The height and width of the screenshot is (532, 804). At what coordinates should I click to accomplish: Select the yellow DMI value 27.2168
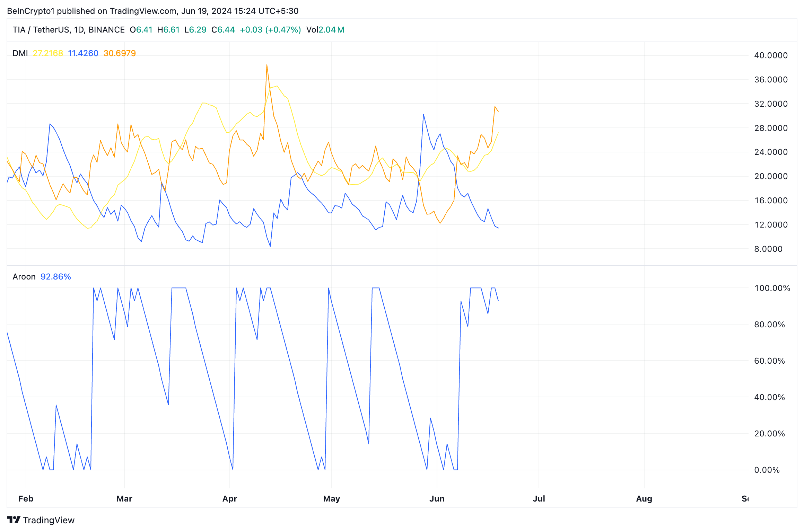coord(48,53)
